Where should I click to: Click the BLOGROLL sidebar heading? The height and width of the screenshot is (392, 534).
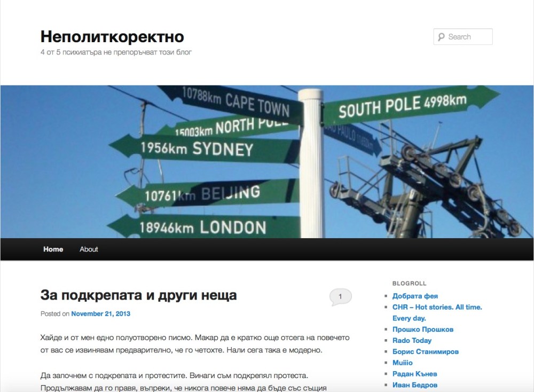click(408, 283)
